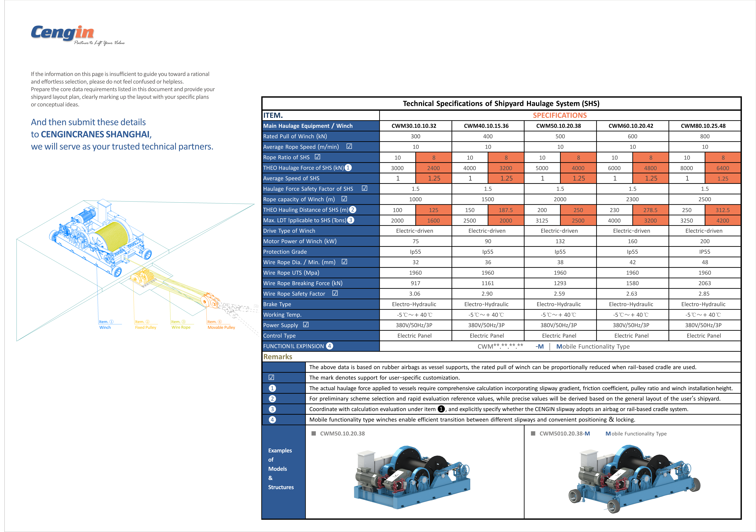
Task: Click 'CWM5010.20.38-M' model caption
Action: click(564, 434)
